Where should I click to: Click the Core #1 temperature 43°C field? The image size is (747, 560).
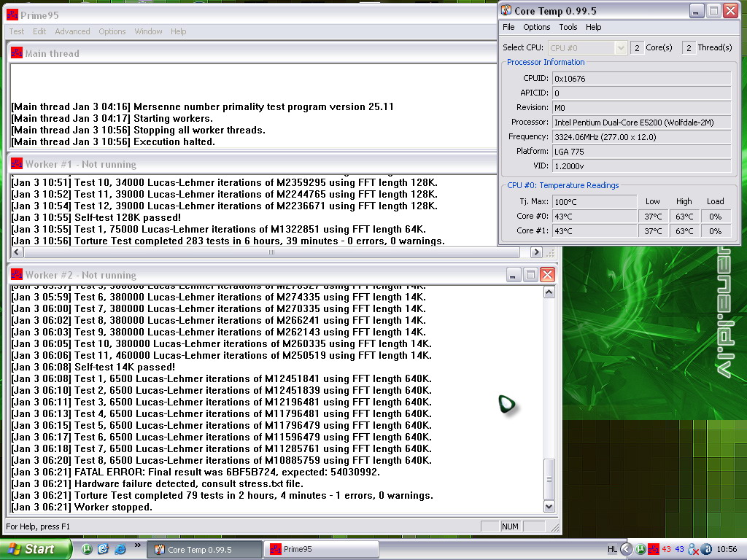594,231
